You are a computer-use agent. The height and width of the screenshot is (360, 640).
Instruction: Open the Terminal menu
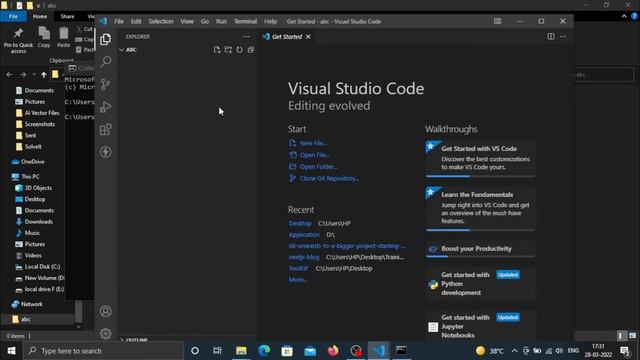[245, 21]
